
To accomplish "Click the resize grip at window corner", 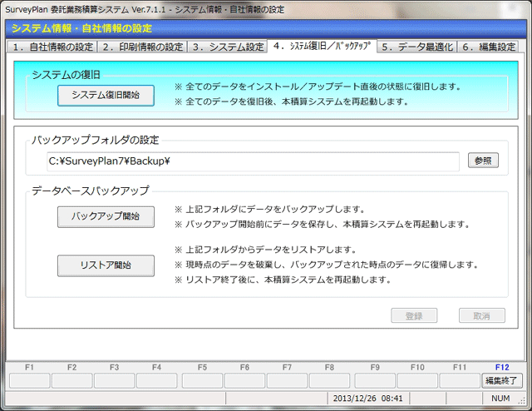I will click(522, 401).
